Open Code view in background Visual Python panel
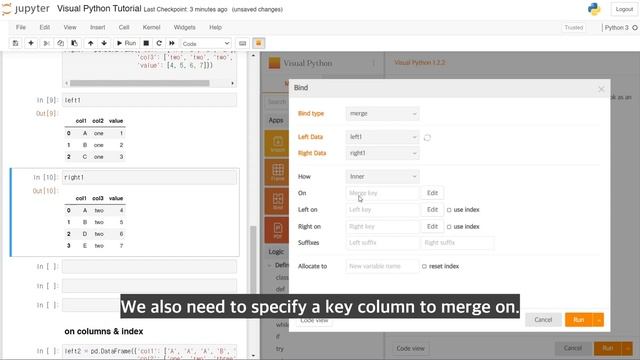Image resolution: width=640 pixels, height=360 pixels. (x=411, y=348)
